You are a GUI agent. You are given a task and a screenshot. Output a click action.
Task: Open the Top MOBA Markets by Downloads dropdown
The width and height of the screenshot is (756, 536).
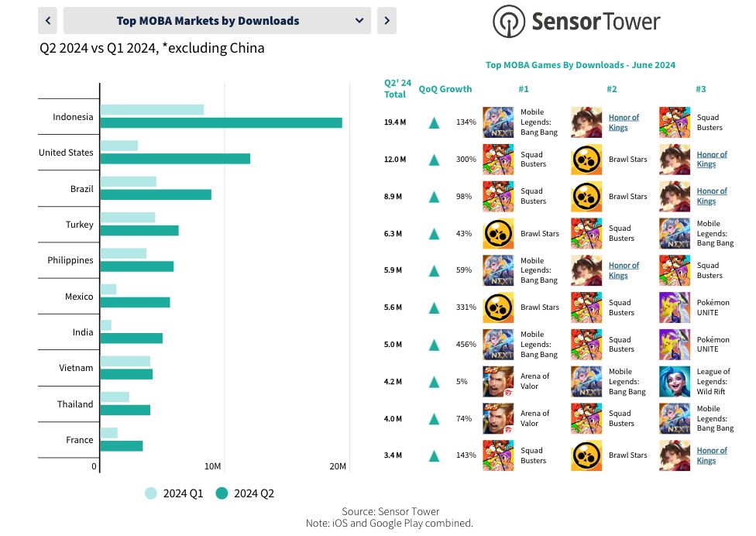point(217,21)
